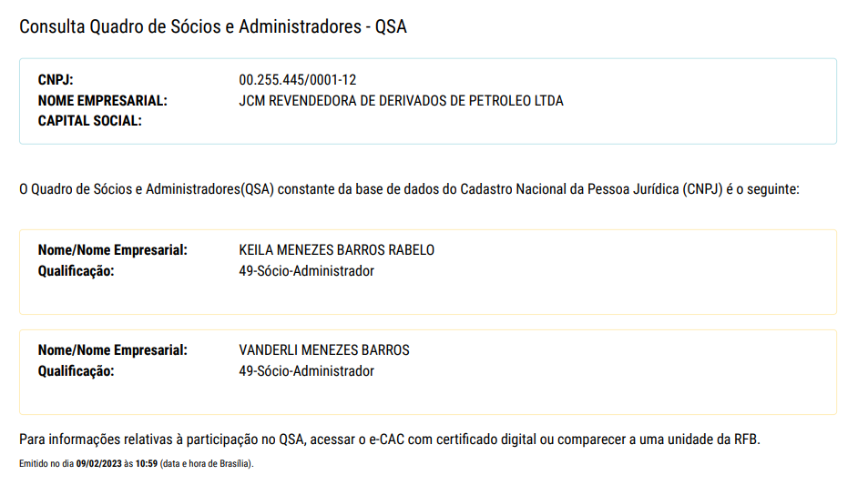Select the CNPJ number 00.255.445/0001-12
868x485 pixels.
(x=297, y=80)
